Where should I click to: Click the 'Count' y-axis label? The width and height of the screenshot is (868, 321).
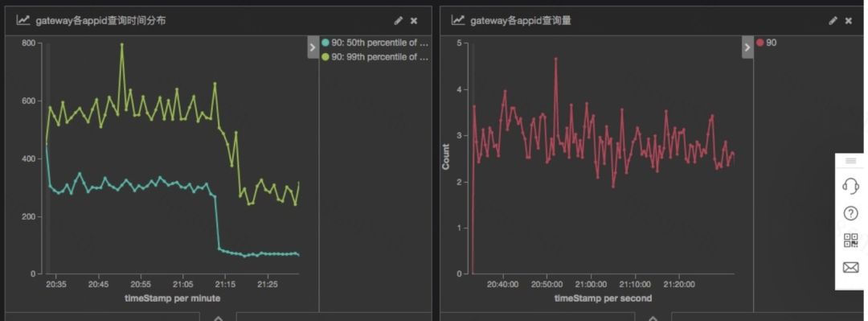click(445, 157)
